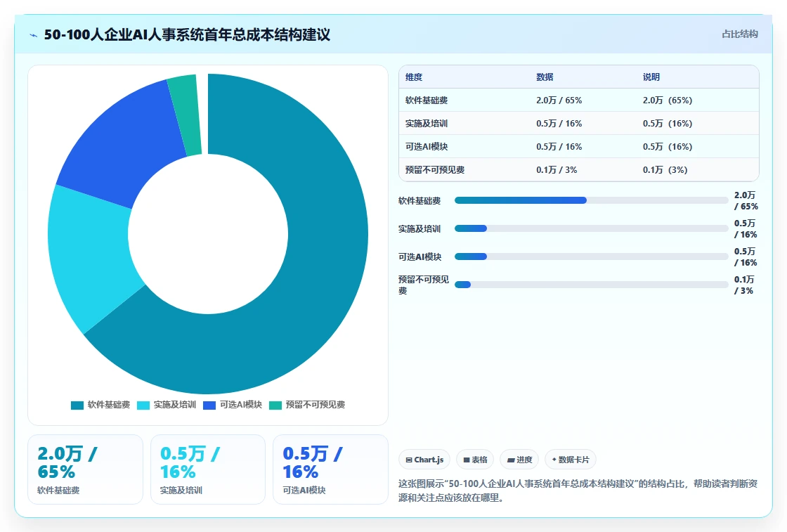Image resolution: width=787 pixels, height=532 pixels.
Task: Click the 实施及培训 data card
Action: [x=208, y=469]
